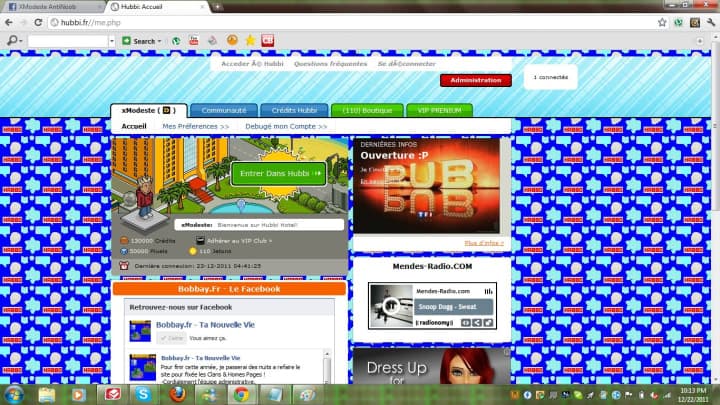The image size is (720, 405).
Task: Open Bobbay.fr - Ta Nouvelle Vie page link
Action: 205,325
